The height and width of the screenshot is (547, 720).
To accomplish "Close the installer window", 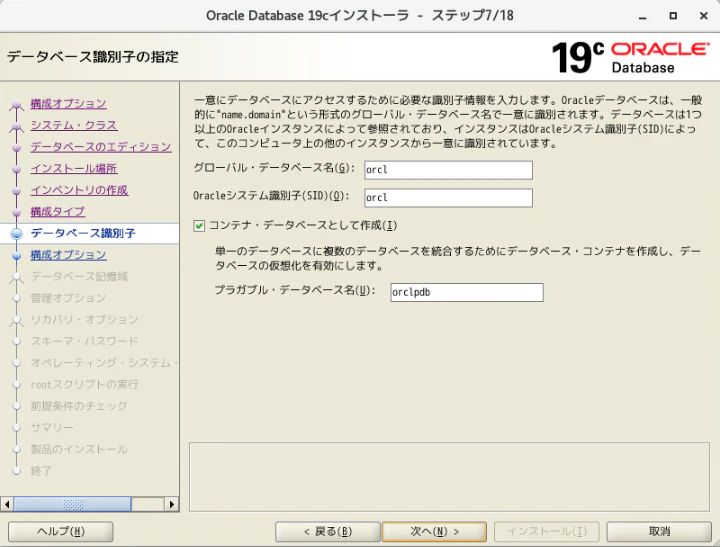I will 703,16.
